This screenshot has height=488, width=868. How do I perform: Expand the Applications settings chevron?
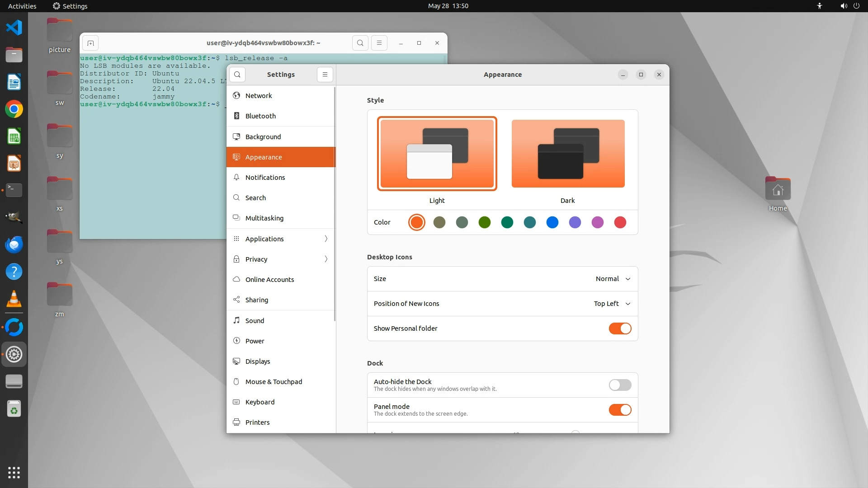coord(326,239)
